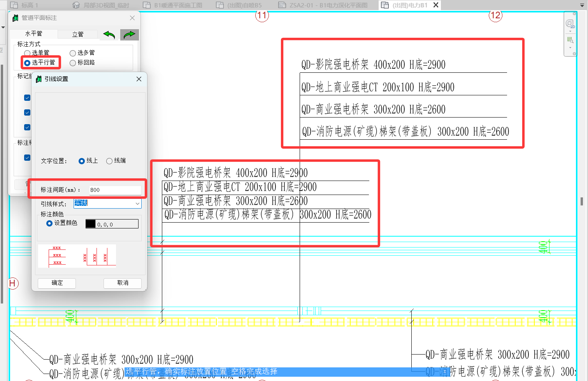The image size is (588, 381).
Task: Click QD-商业强电桥架 H底=2900 text bottom right
Action: (497, 355)
